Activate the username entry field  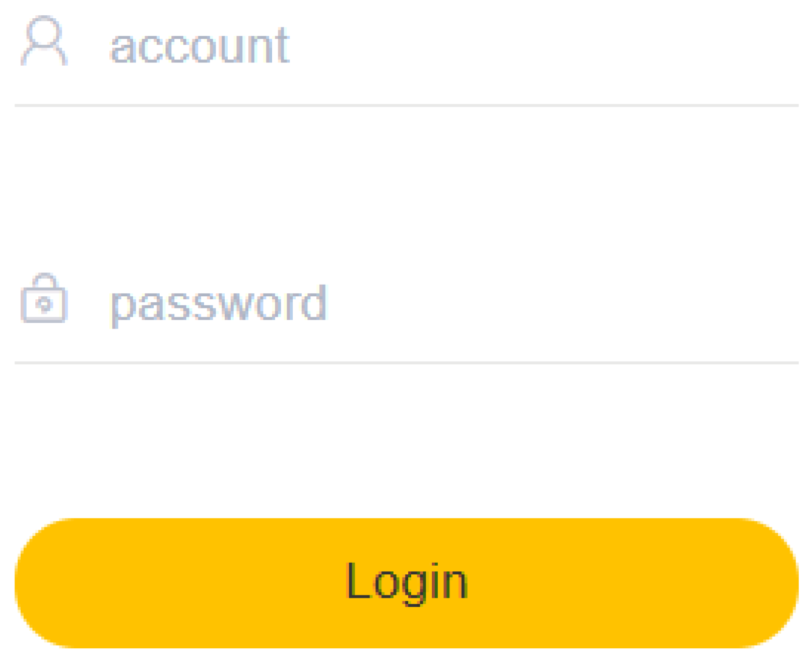[x=406, y=53]
